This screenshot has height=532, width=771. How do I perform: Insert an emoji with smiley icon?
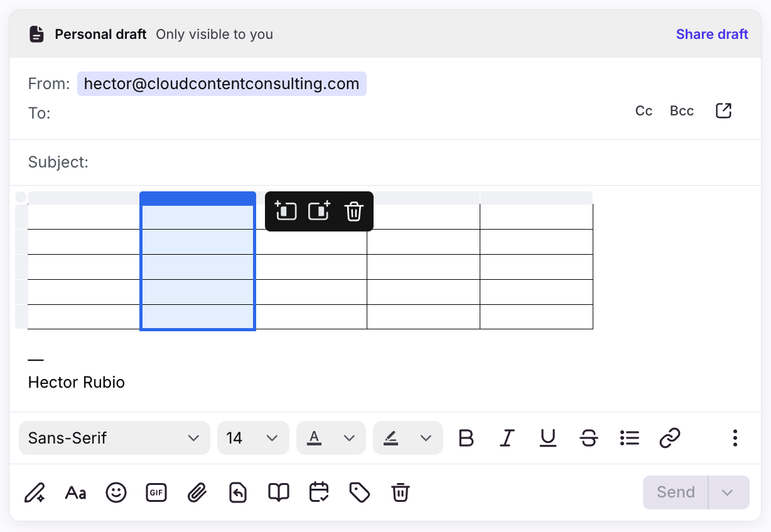(116, 492)
